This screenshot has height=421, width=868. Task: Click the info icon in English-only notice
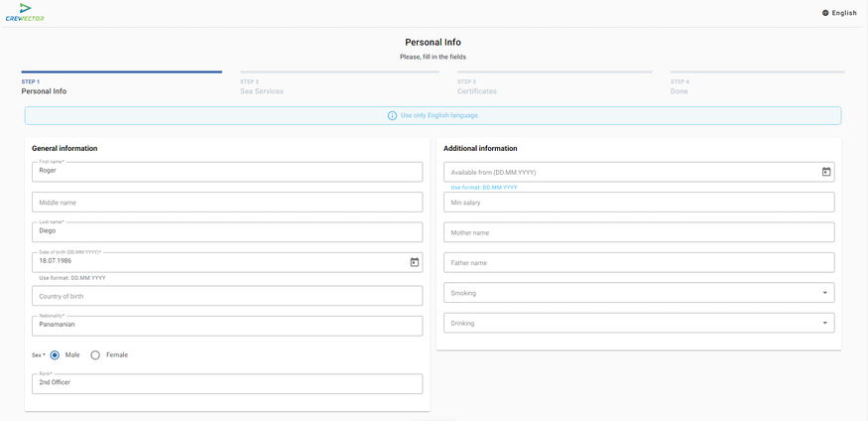click(x=392, y=116)
